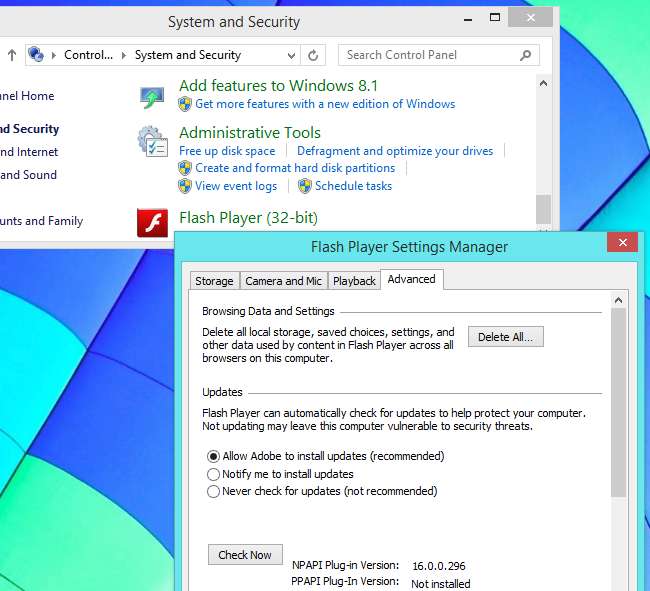
Task: Click the search magnifier icon
Action: tap(526, 56)
